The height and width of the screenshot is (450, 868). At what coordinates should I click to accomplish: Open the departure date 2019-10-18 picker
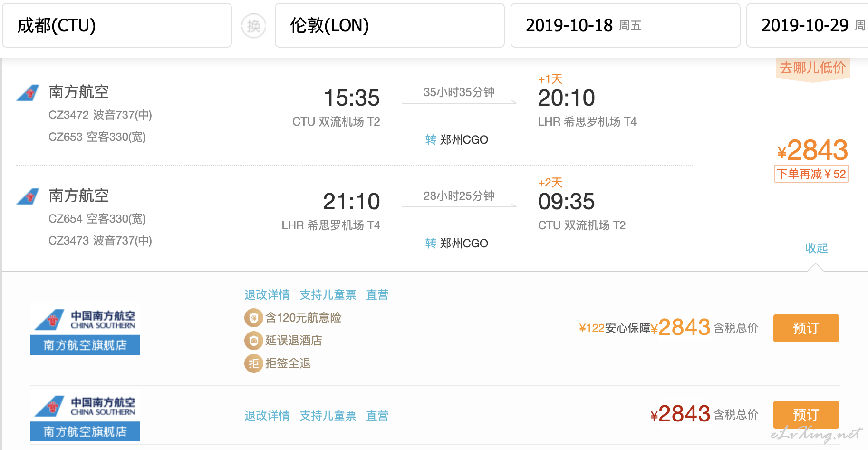(x=626, y=25)
